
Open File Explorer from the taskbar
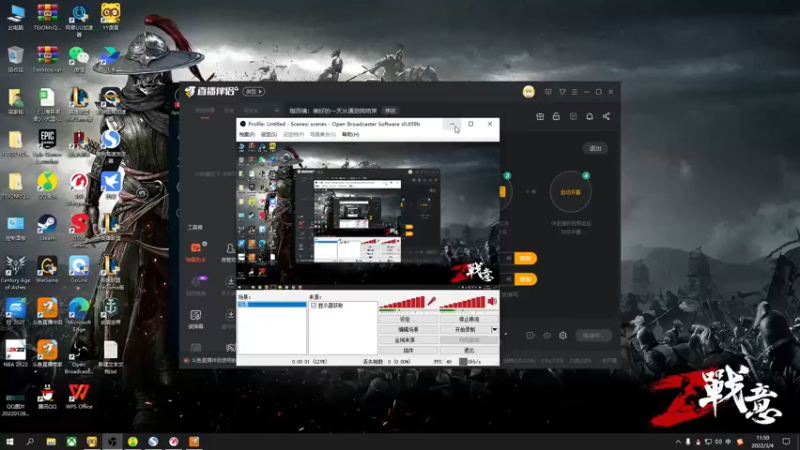(51, 441)
